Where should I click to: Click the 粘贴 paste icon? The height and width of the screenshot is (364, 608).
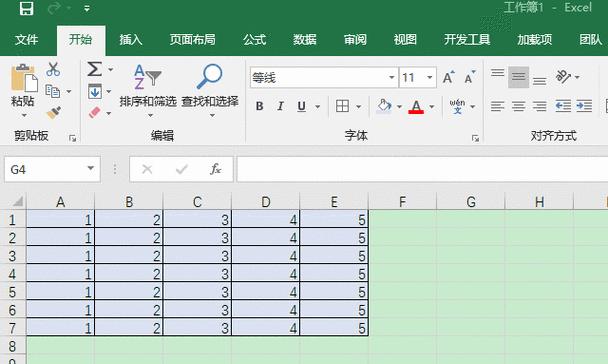24,79
